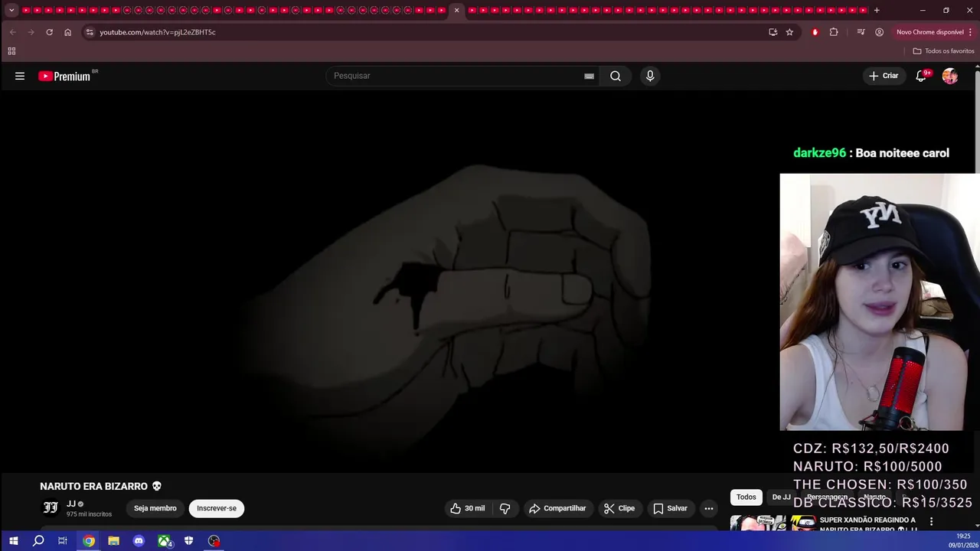Viewport: 980px width, 551px height.
Task: Install app icon in address bar
Action: point(773,32)
